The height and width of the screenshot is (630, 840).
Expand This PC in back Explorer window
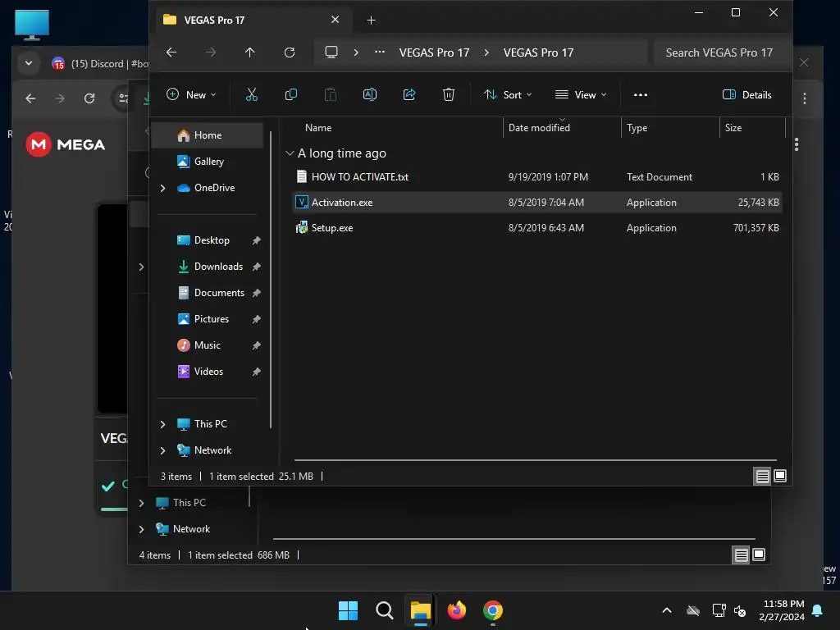pos(141,503)
